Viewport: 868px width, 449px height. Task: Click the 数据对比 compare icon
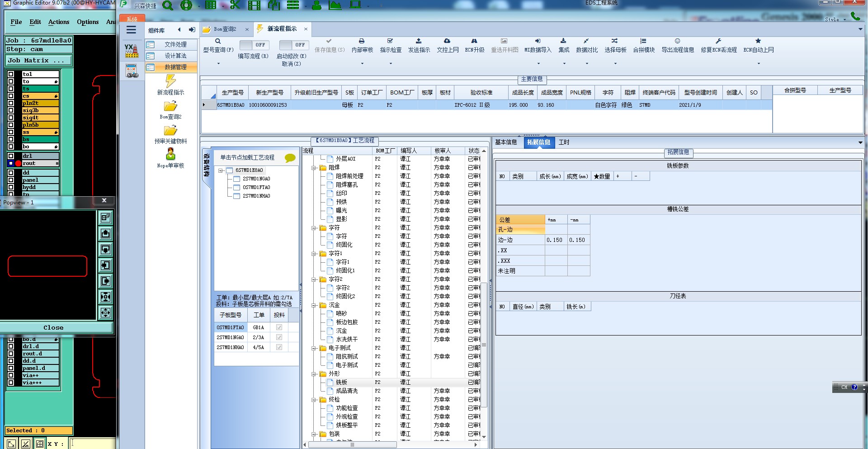tap(586, 41)
